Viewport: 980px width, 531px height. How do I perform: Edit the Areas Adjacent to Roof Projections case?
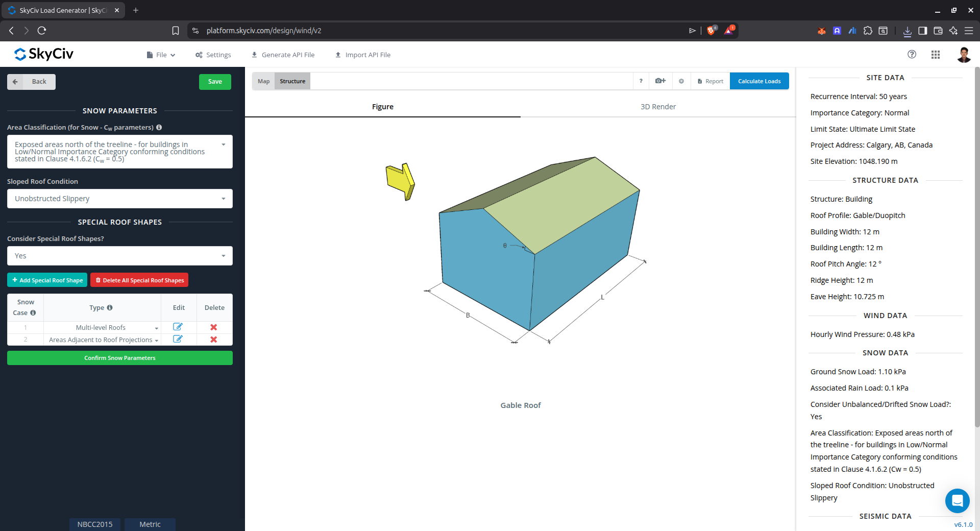(x=178, y=340)
